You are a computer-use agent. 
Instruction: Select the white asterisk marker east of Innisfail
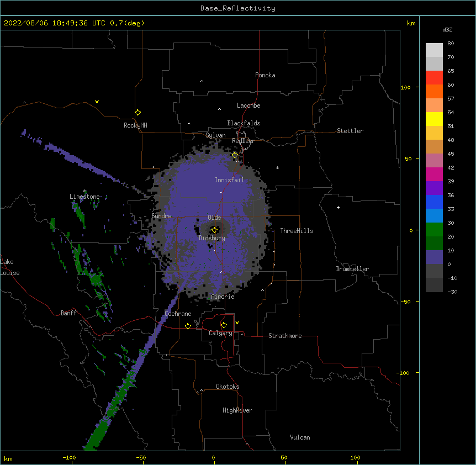277,167
